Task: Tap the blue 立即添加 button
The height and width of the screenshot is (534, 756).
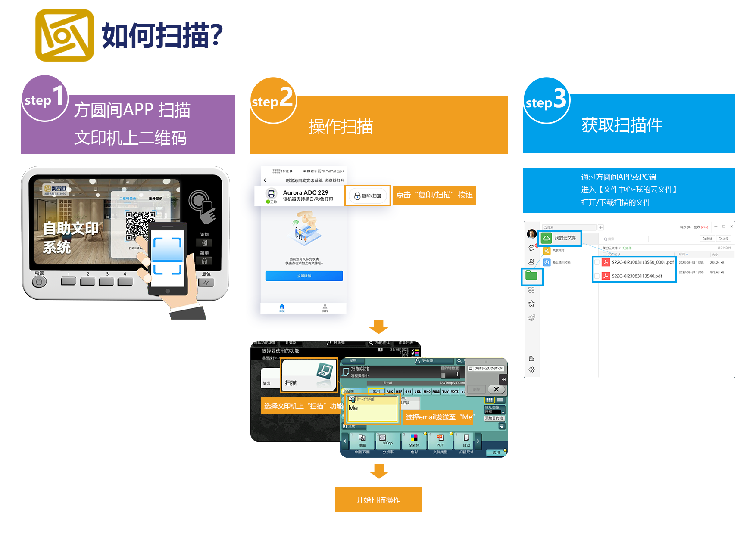Action: pyautogui.click(x=304, y=276)
